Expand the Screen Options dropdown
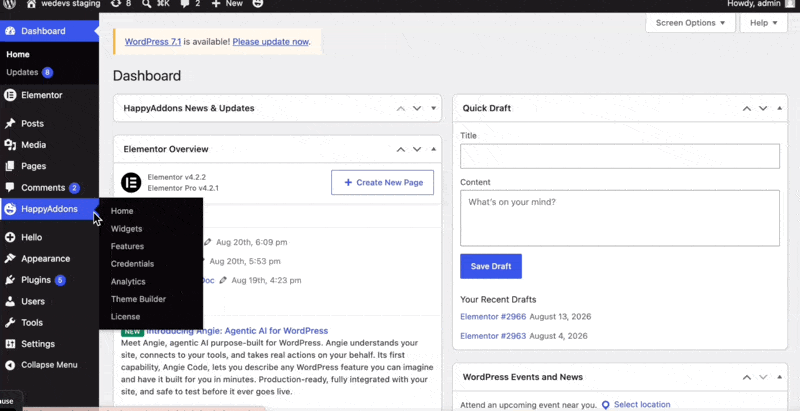The width and height of the screenshot is (800, 411). coord(690,23)
